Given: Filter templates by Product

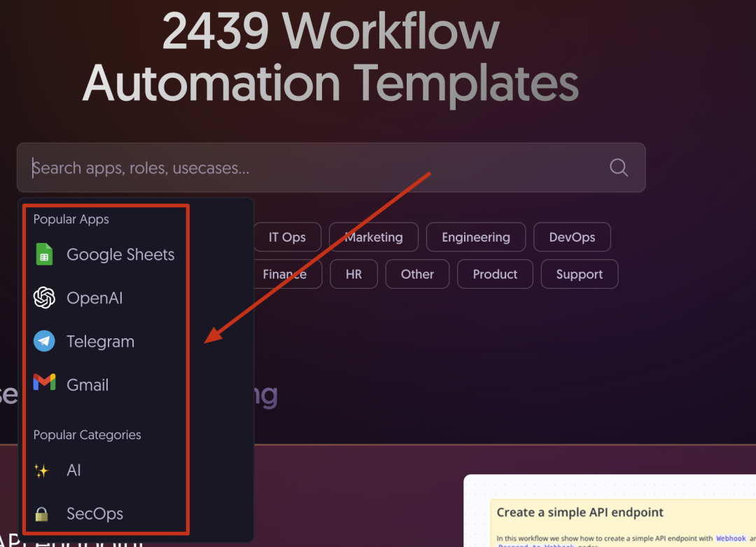Looking at the screenshot, I should click(x=495, y=274).
